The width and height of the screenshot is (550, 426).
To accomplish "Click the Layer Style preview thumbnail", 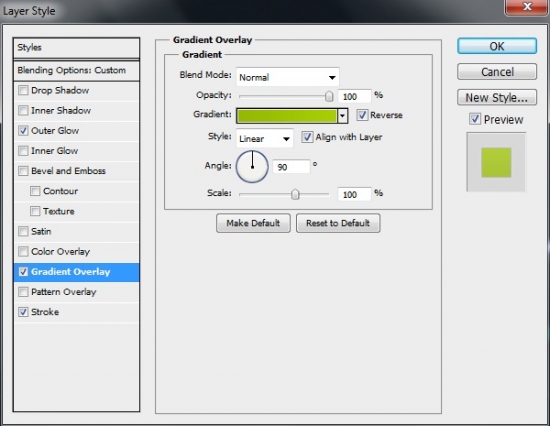I will pos(496,162).
